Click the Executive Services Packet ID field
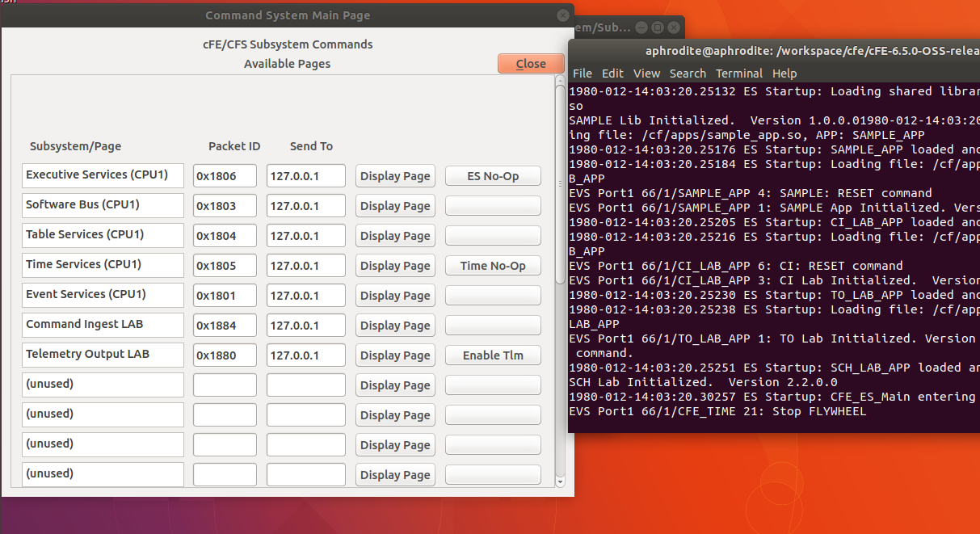The height and width of the screenshot is (534, 980). (225, 176)
